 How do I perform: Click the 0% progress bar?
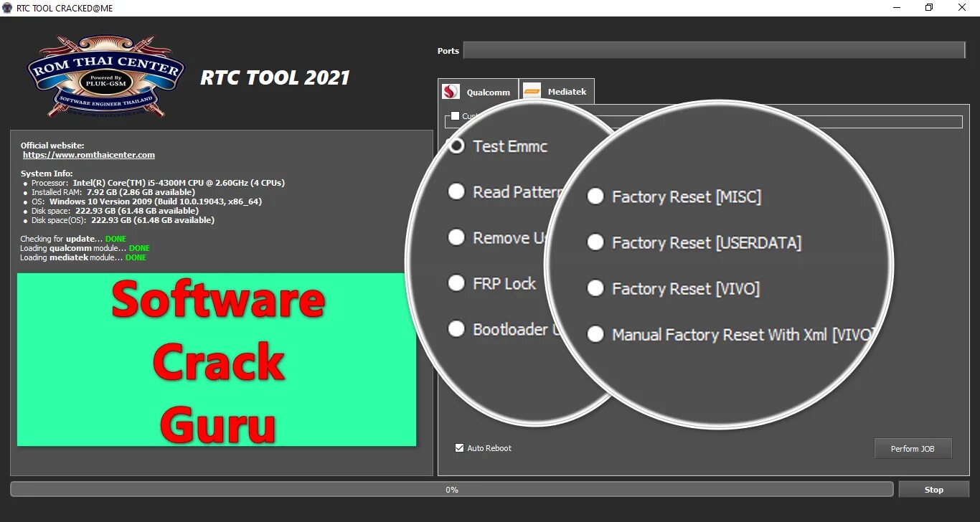[x=452, y=490]
